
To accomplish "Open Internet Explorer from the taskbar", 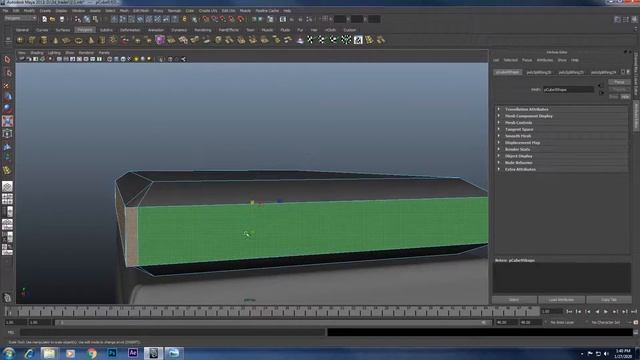I will click(x=29, y=353).
